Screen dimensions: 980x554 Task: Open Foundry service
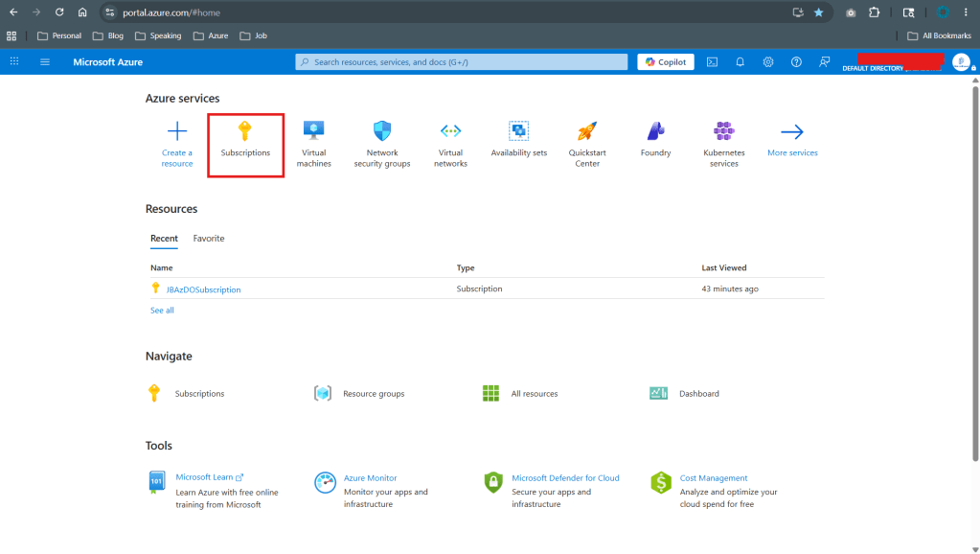pyautogui.click(x=655, y=139)
